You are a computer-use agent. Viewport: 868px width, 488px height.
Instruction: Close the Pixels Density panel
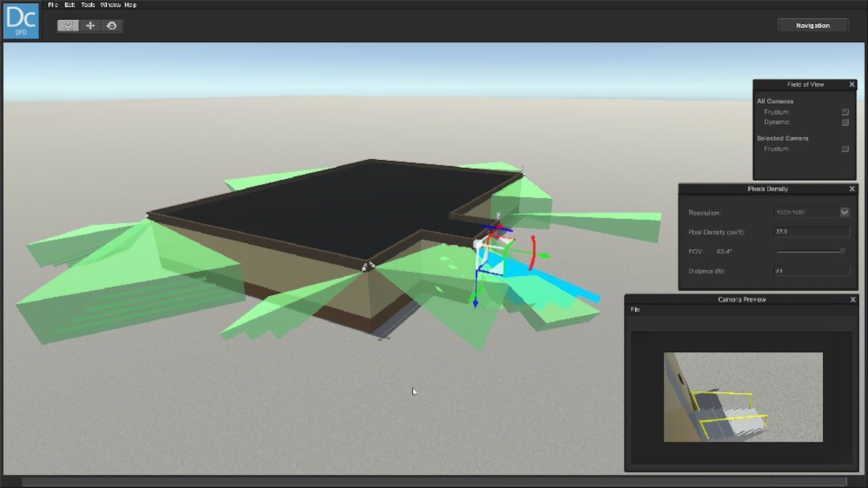(x=852, y=188)
